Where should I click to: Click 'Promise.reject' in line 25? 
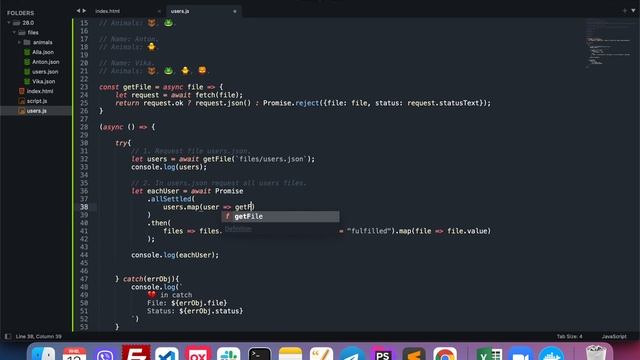click(291, 103)
